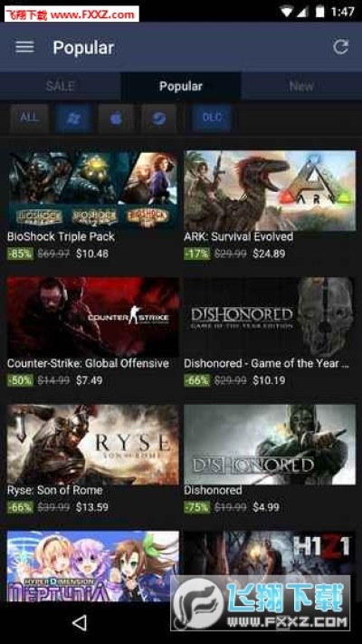Tap the Android back navigation button
This screenshot has height=644, width=362.
[80, 622]
